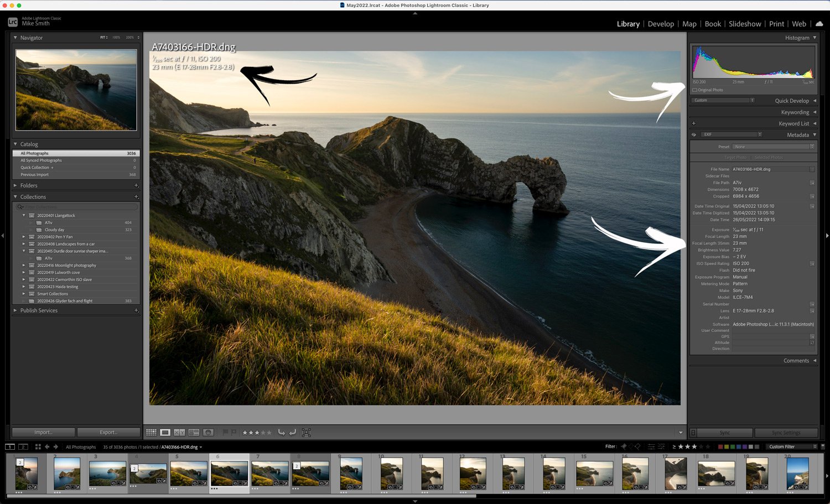Click the Import button

pos(43,433)
